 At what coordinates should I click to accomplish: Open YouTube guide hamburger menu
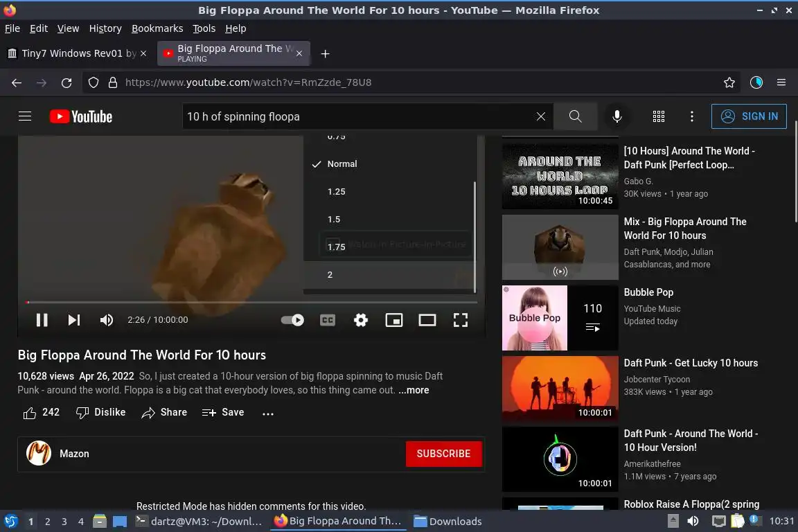25,116
